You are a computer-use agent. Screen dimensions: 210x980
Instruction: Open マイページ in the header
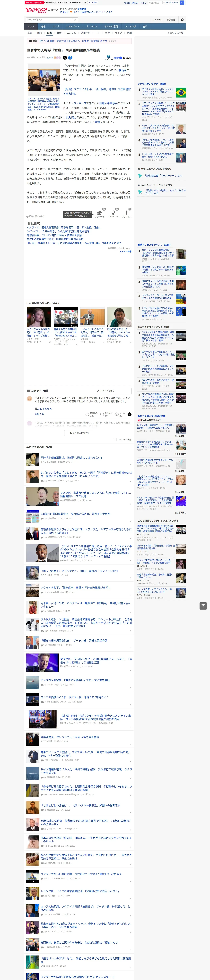click(157, 20)
